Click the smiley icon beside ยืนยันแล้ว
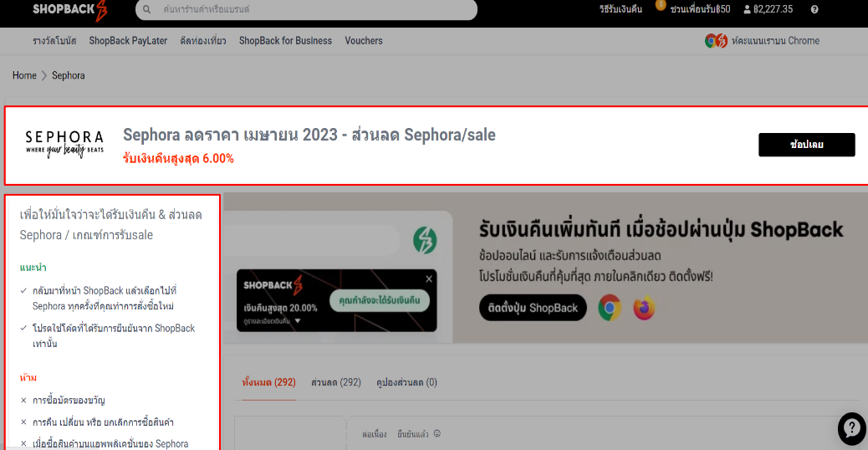868x450 pixels. pyautogui.click(x=437, y=433)
